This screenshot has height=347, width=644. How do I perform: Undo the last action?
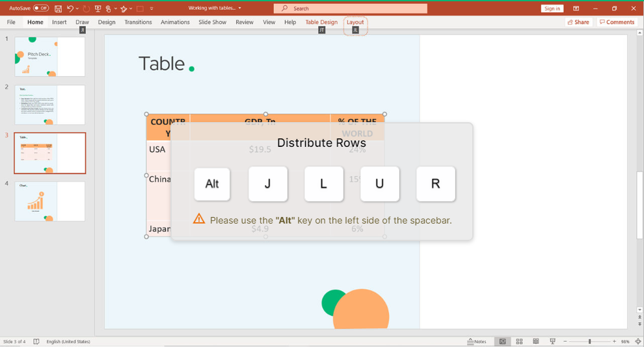point(70,8)
